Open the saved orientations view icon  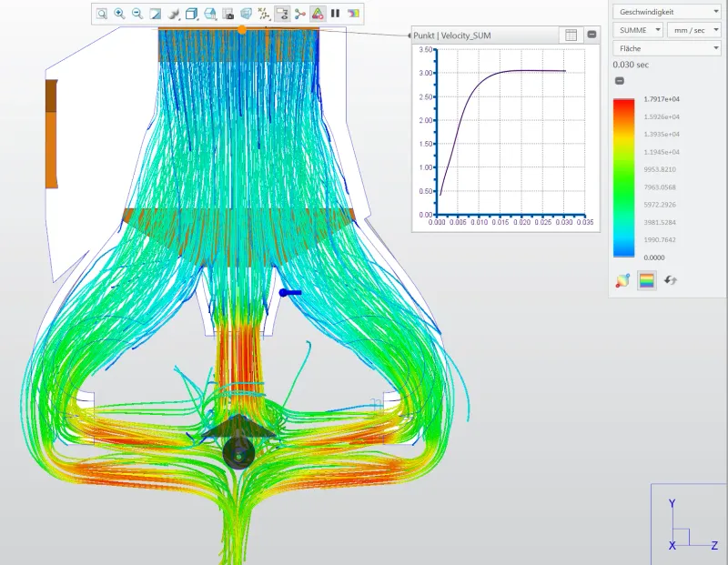click(210, 14)
